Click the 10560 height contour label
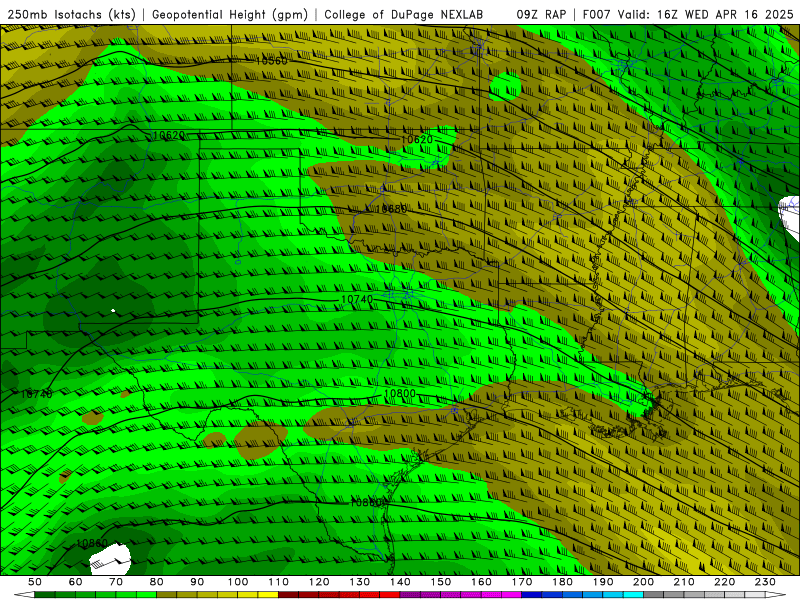 (271, 61)
